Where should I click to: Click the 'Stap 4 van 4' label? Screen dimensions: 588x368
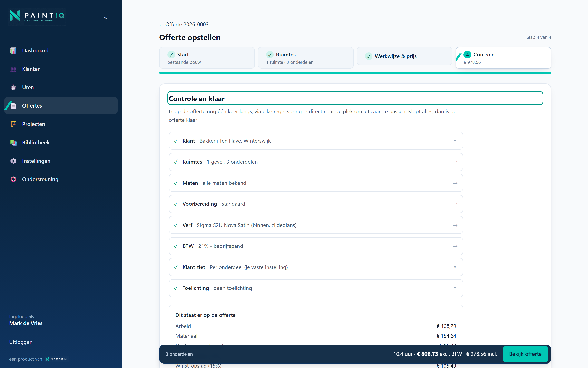(539, 37)
